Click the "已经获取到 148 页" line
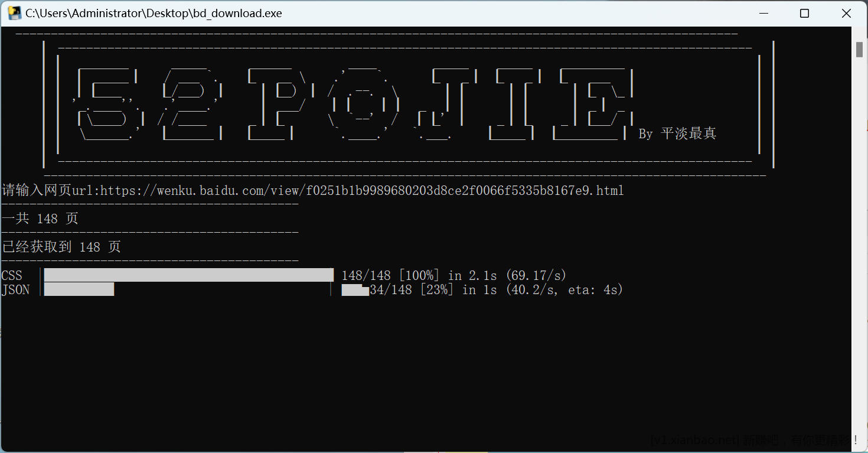 click(61, 247)
